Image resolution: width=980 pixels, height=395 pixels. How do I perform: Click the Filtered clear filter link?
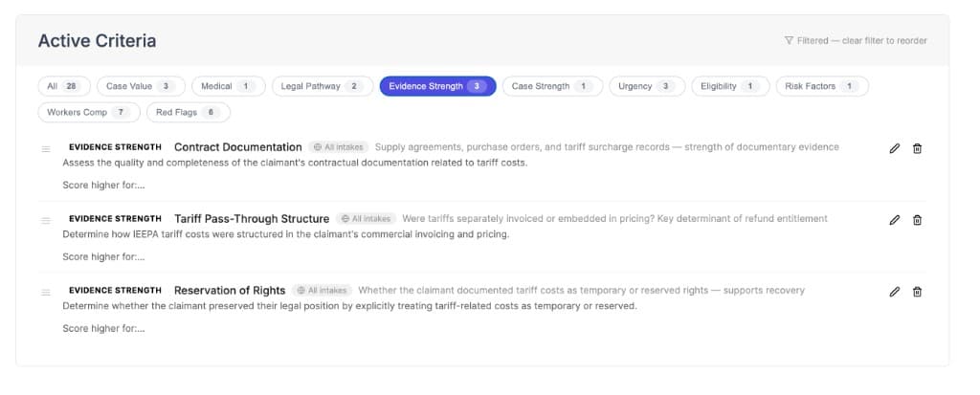pos(855,41)
